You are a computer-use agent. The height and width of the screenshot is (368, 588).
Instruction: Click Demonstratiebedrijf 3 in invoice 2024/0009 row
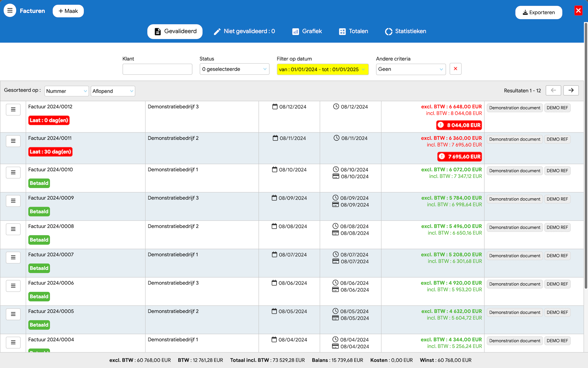pyautogui.click(x=173, y=198)
